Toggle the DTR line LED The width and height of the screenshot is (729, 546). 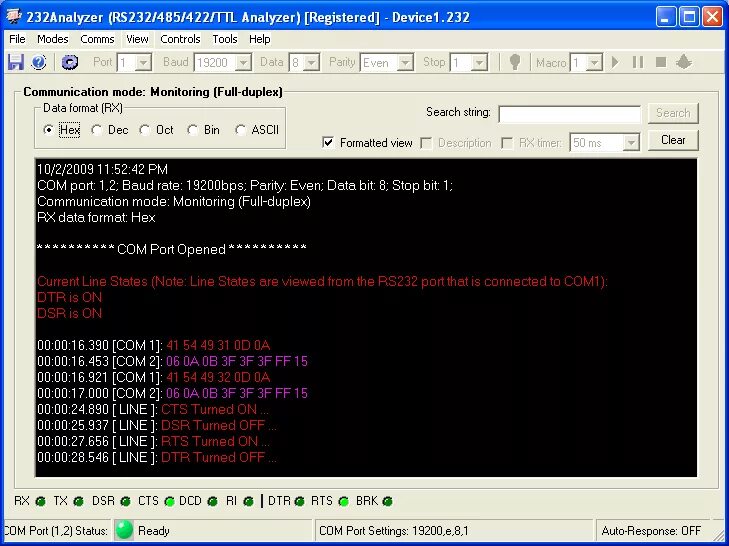click(299, 501)
